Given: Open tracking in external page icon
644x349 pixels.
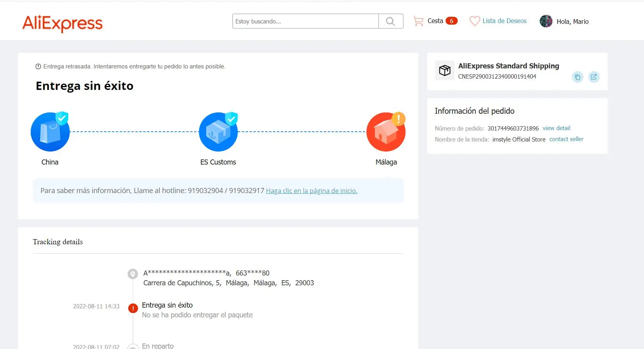Looking at the screenshot, I should tap(594, 77).
